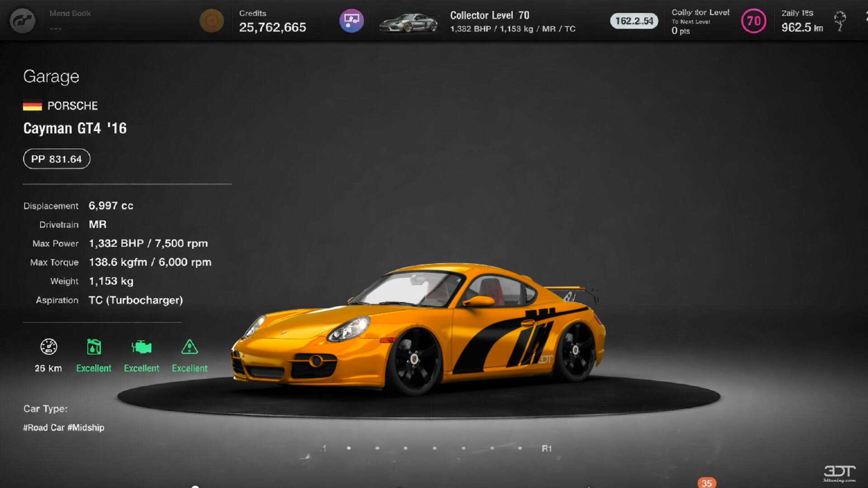This screenshot has height=488, width=868.
Task: Expand the Collector Level progress details
Action: tap(700, 20)
